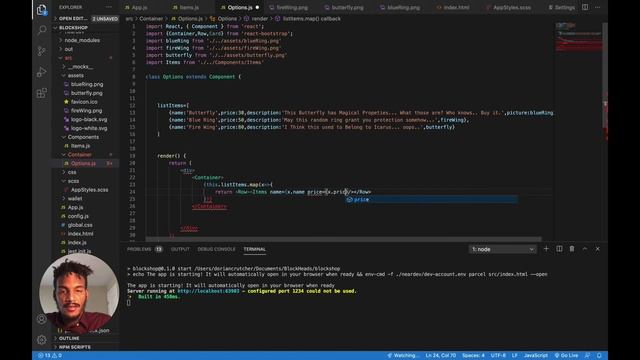Maximize the panel with the chevron-up icon
The width and height of the screenshot is (640, 360).
click(585, 249)
